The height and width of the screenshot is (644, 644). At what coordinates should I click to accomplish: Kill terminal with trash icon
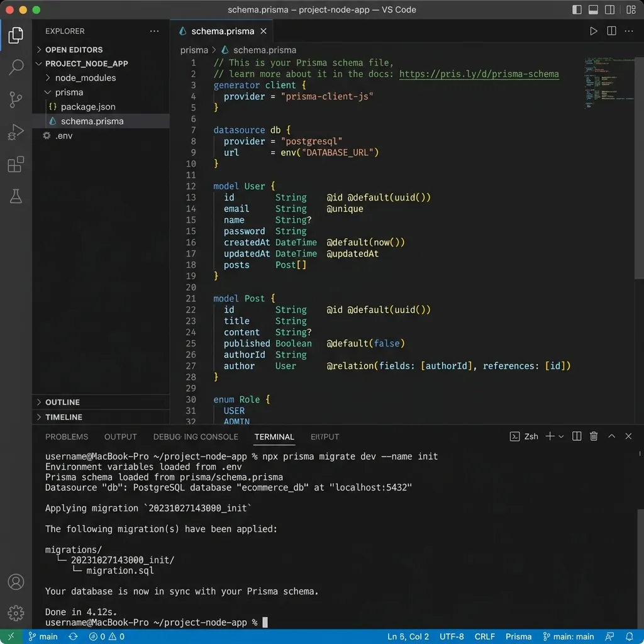click(x=594, y=436)
